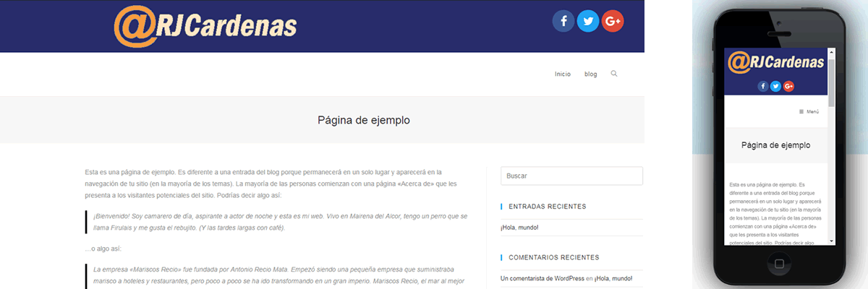Open the Twitter icon in desktop header
The image size is (868, 289).
(x=588, y=21)
